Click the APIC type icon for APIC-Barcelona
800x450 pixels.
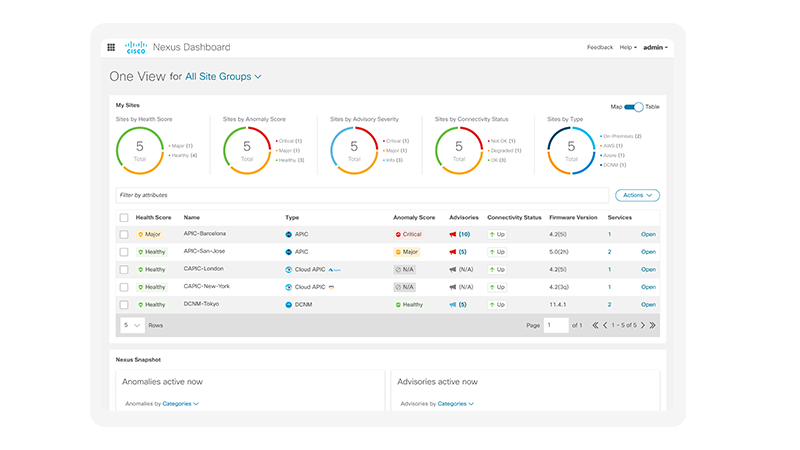(x=288, y=235)
